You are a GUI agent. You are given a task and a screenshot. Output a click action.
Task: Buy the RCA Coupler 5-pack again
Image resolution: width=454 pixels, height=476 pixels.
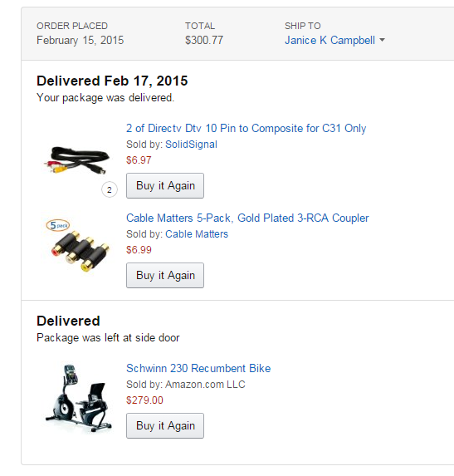pos(165,275)
